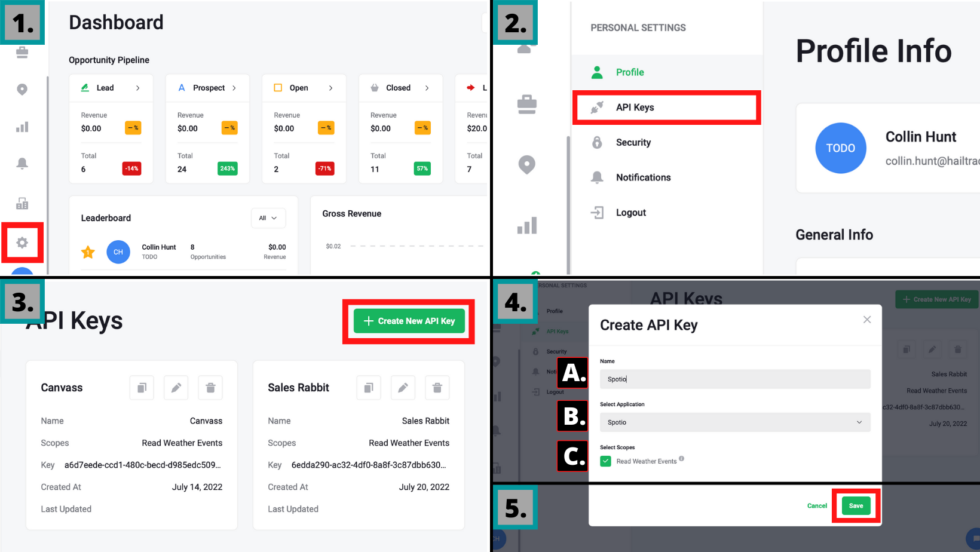Screen dimensions: 980x552
Task: Click the map pin icon beside Personal Settings menu
Action: [527, 164]
